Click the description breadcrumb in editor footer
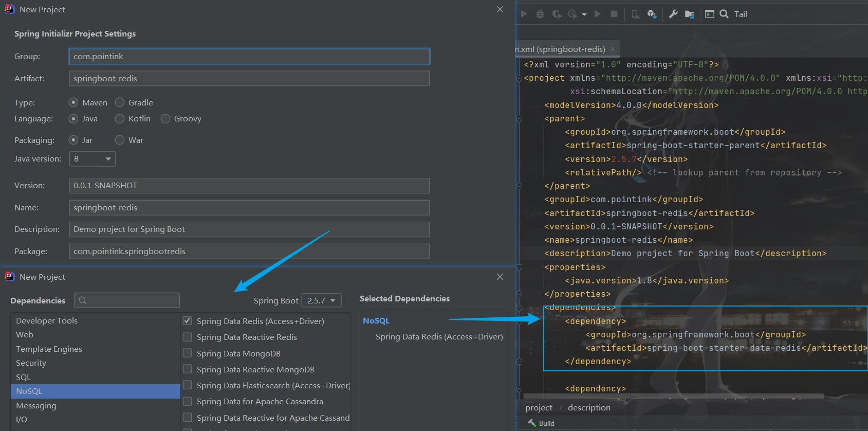 589,407
